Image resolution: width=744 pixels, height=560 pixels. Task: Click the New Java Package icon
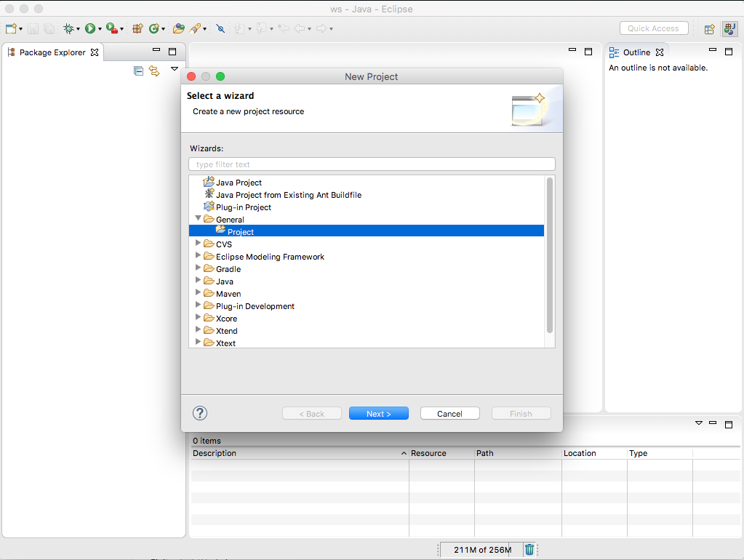click(x=137, y=28)
